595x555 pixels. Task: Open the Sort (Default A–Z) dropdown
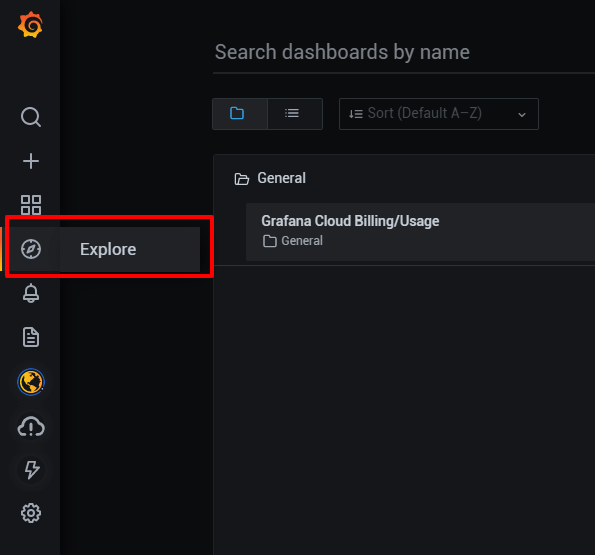pos(439,114)
